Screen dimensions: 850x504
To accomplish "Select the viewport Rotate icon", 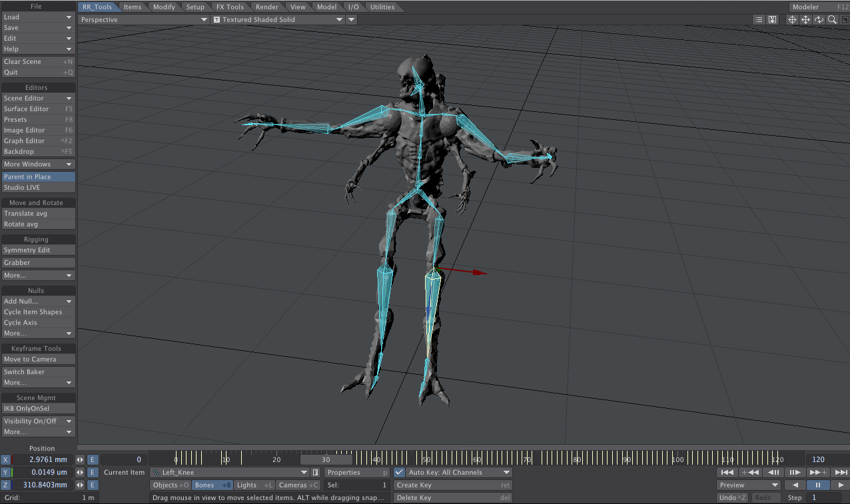I will pyautogui.click(x=818, y=19).
